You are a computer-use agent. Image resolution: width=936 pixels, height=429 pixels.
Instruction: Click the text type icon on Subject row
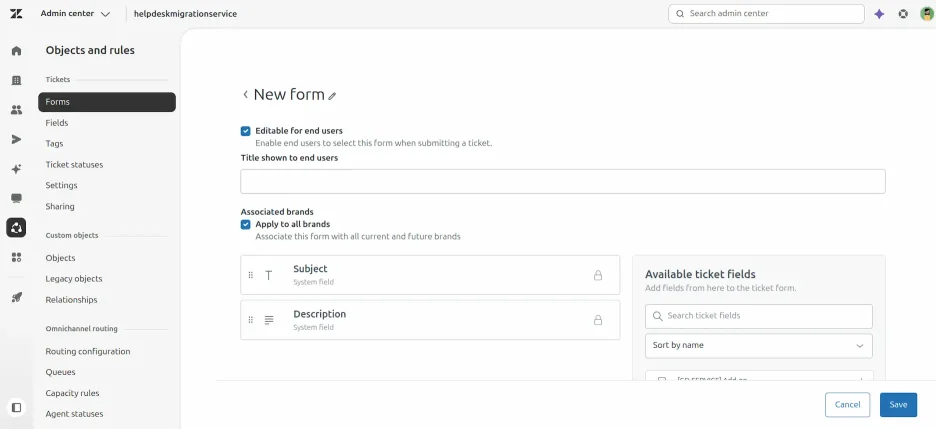pyautogui.click(x=269, y=275)
